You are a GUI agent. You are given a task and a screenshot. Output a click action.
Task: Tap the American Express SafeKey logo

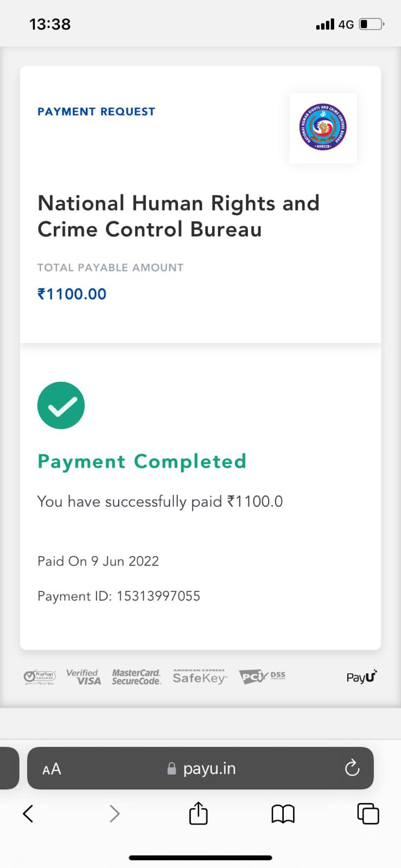click(x=200, y=677)
